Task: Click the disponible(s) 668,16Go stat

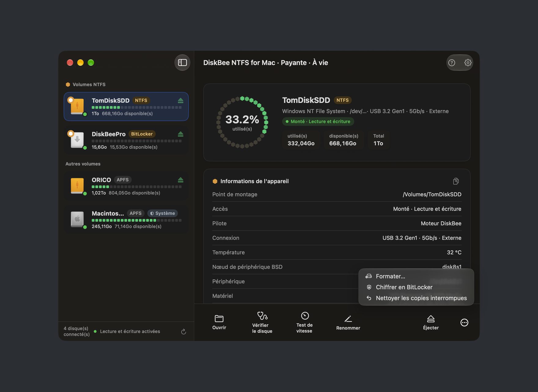Action: 344,140
